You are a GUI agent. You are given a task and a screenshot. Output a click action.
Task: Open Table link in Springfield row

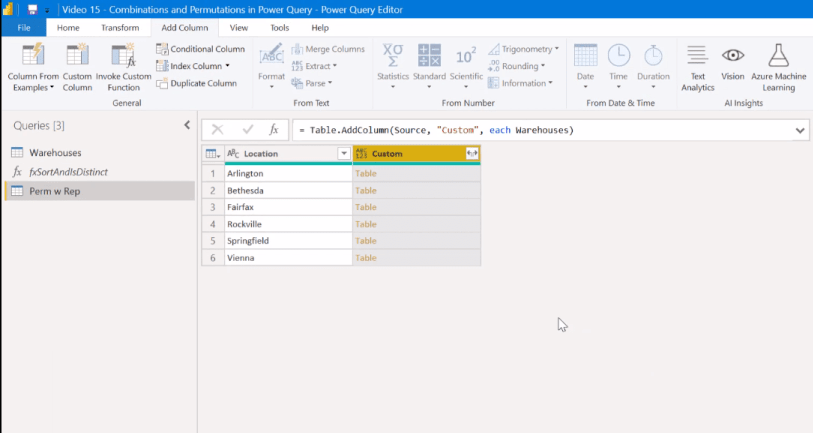tap(366, 241)
